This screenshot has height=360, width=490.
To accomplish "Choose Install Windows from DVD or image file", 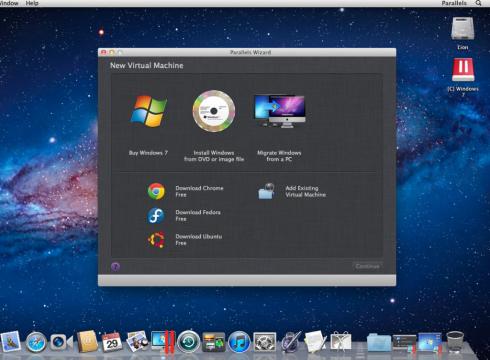I will tap(214, 126).
